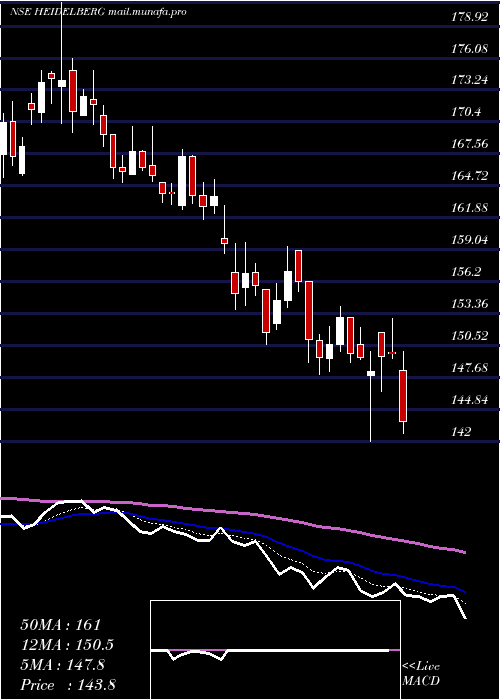Click the 170.4 price axis label
The width and height of the screenshot is (500, 700).
click(466, 112)
